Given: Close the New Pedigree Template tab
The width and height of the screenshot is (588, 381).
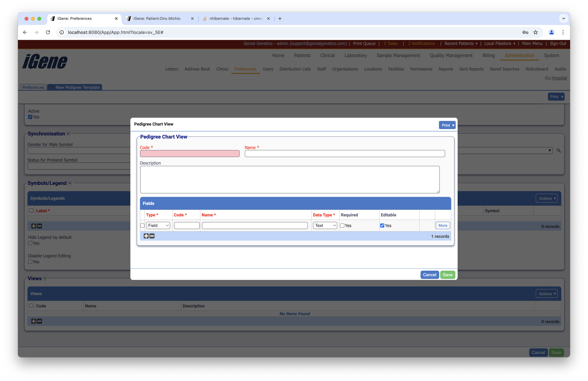Looking at the screenshot, I should point(51,87).
